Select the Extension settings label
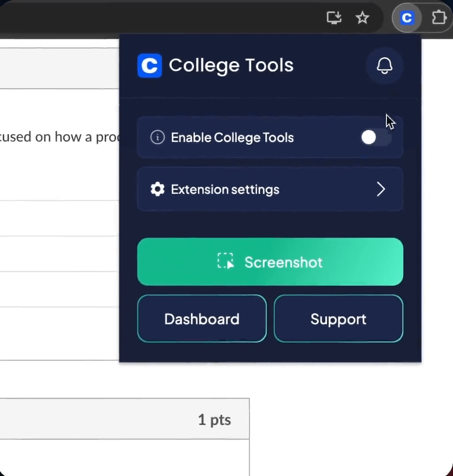453x476 pixels. [225, 190]
